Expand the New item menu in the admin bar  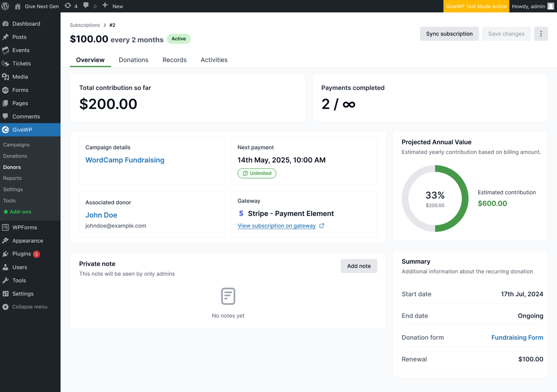(113, 6)
